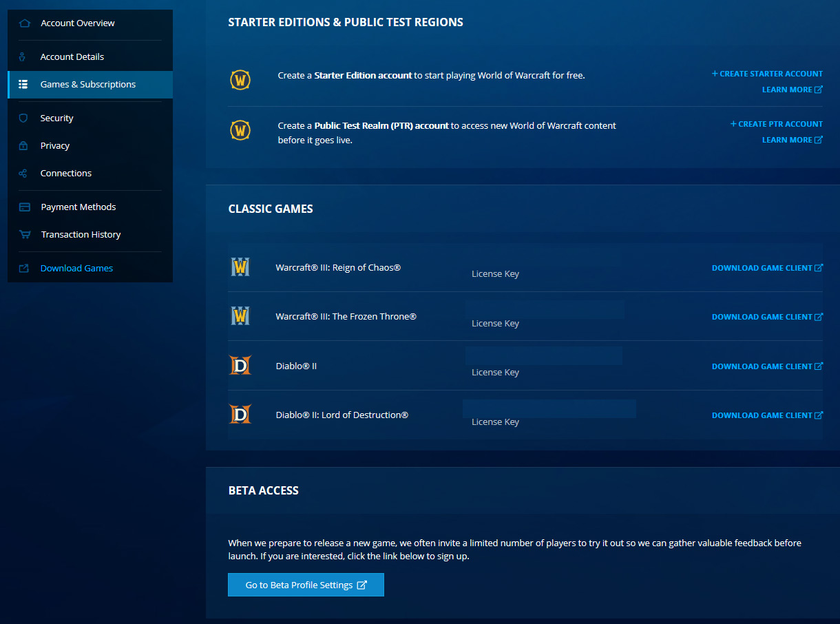Click the shield icon beside Security
Screen dimensions: 840x624
click(23, 118)
